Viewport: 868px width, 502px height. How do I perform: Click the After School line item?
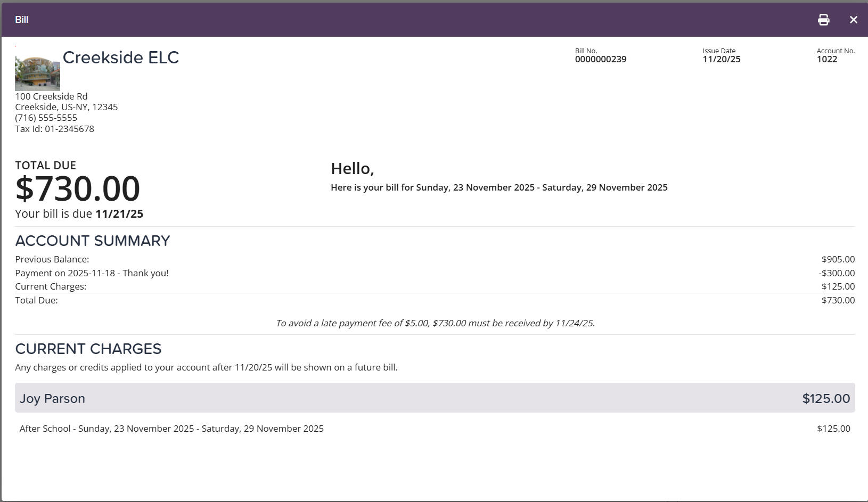pos(171,429)
